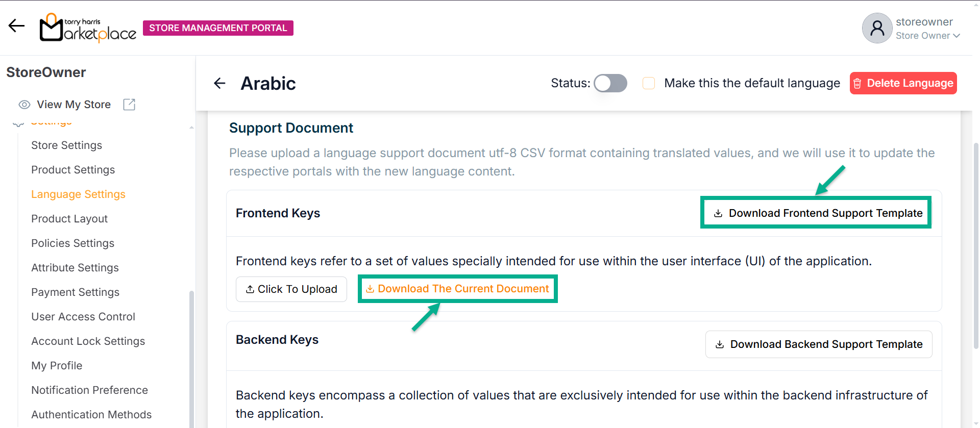Image resolution: width=980 pixels, height=428 pixels.
Task: Check Make this the default language
Action: (649, 83)
